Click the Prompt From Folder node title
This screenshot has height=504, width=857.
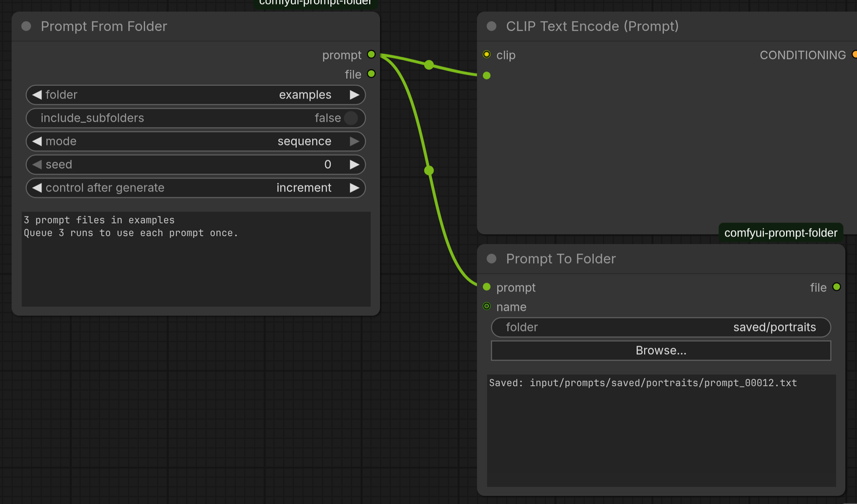pyautogui.click(x=104, y=26)
